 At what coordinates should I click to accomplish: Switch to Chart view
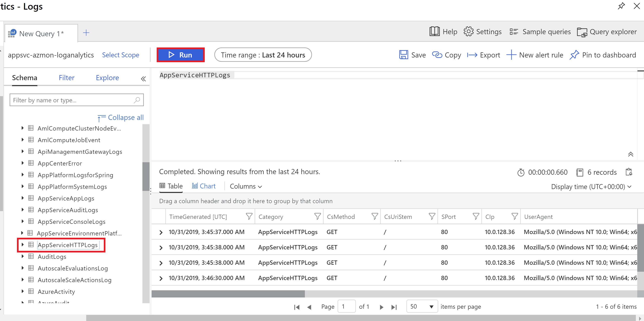click(x=203, y=186)
